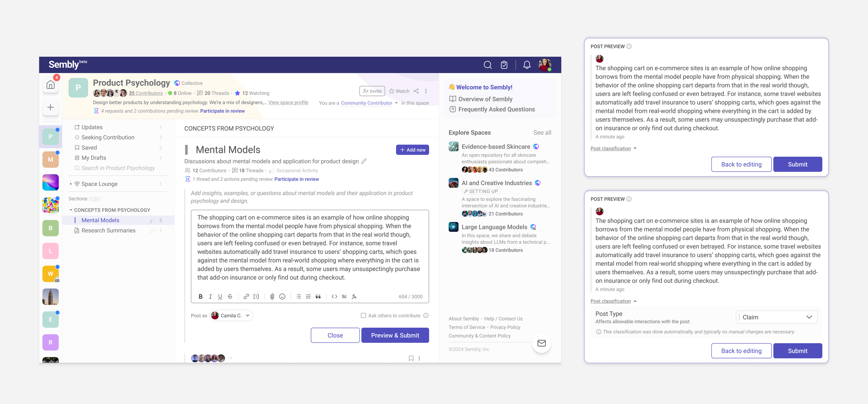Toggle Watch star for the space

pyautogui.click(x=399, y=91)
